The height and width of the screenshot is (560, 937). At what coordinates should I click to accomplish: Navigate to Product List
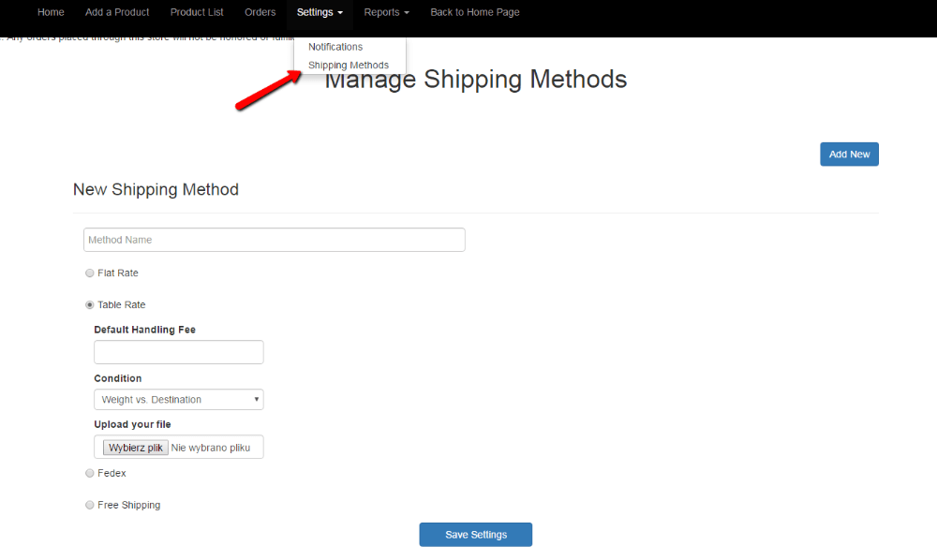197,12
